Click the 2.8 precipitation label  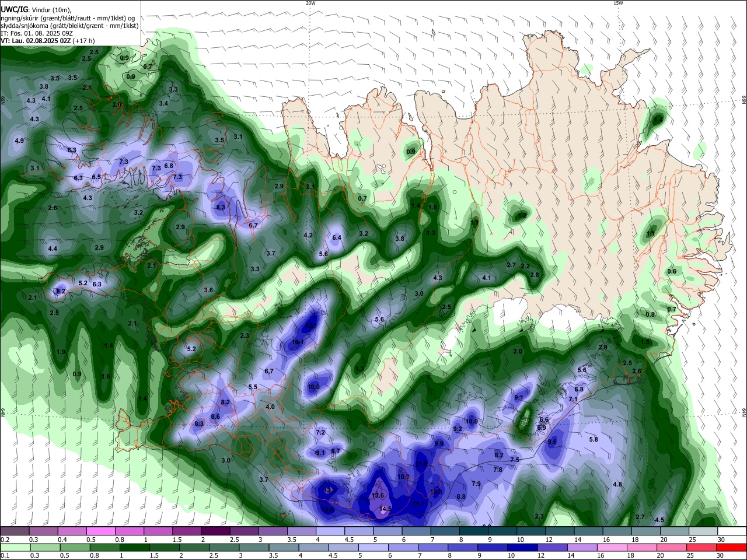(535, 275)
